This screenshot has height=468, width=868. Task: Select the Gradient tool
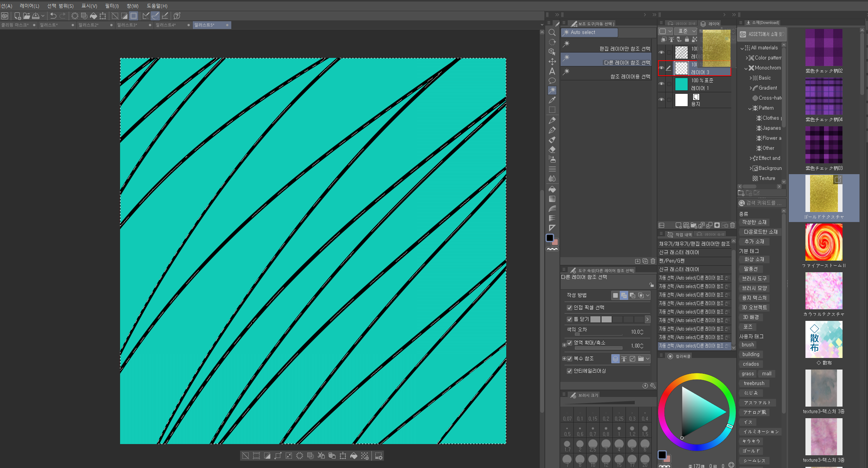(x=552, y=199)
